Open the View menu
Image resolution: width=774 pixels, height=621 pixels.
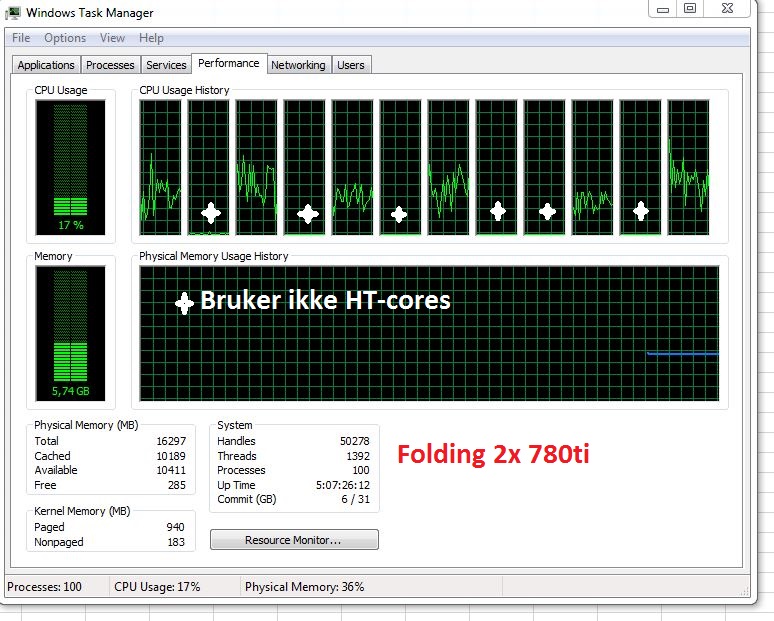click(x=112, y=38)
